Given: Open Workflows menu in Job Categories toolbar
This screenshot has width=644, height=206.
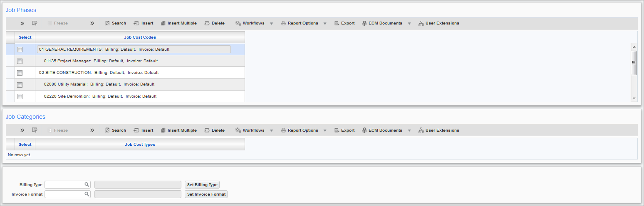Looking at the screenshot, I should pyautogui.click(x=250, y=130).
